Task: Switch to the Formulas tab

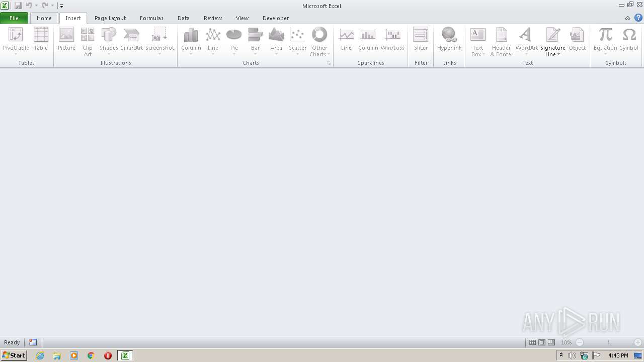Action: (151, 18)
